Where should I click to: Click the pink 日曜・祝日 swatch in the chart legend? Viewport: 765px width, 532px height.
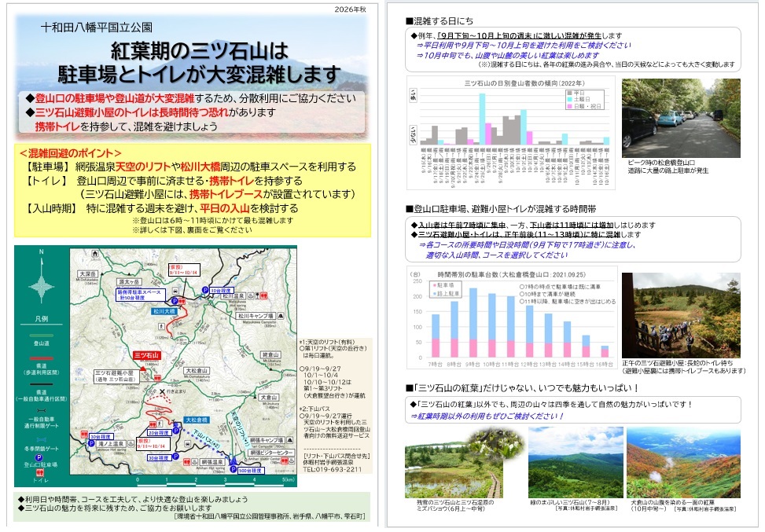[569, 106]
